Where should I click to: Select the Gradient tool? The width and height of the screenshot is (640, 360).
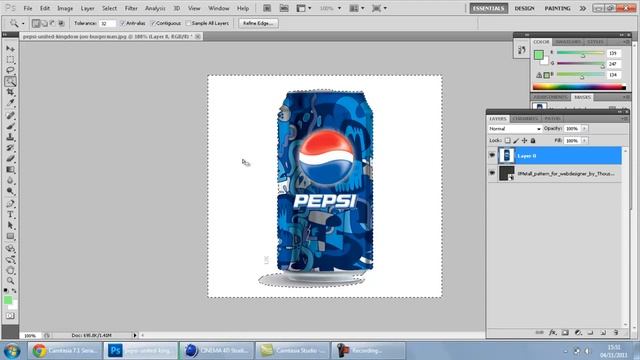tap(10, 169)
